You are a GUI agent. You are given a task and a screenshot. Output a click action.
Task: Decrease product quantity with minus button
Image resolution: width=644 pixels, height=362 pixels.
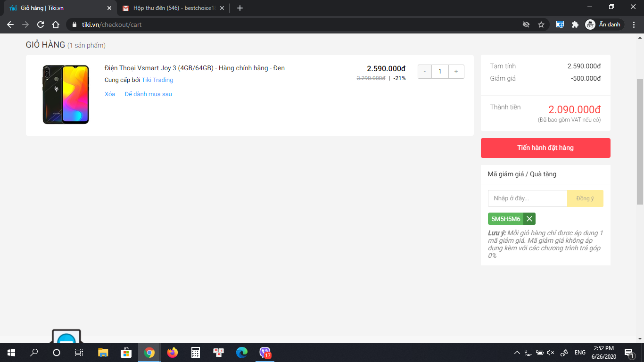tap(425, 72)
